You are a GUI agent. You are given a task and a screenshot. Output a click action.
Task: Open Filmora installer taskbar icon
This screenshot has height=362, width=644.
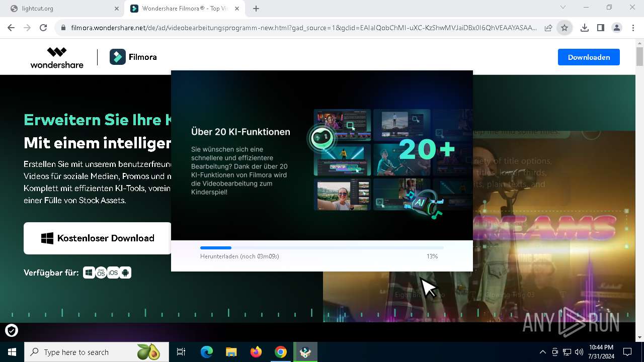(x=305, y=352)
